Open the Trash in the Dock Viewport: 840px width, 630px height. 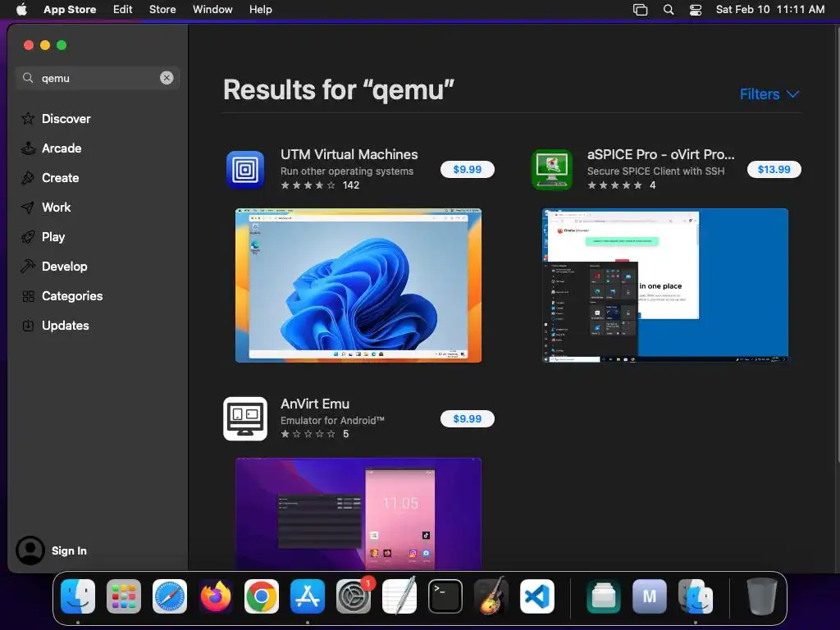pos(761,596)
